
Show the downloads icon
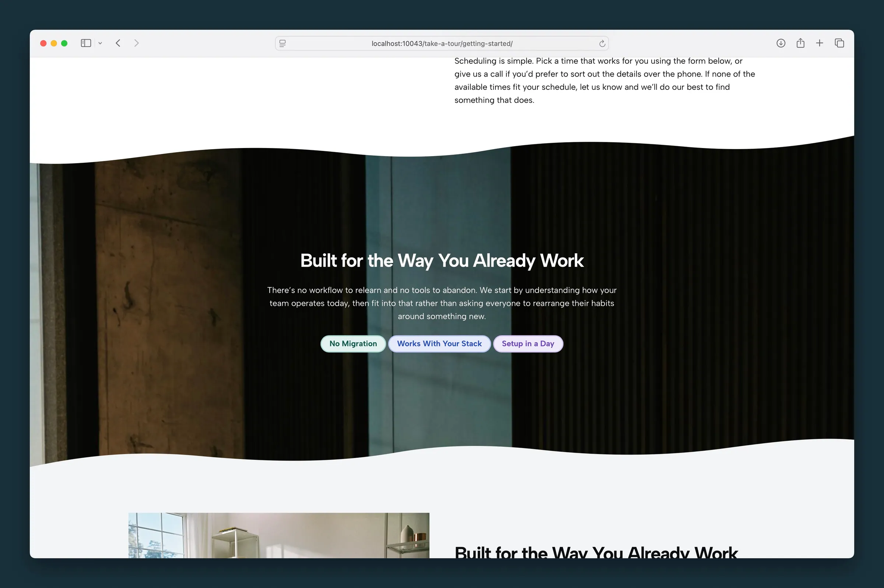(x=781, y=43)
